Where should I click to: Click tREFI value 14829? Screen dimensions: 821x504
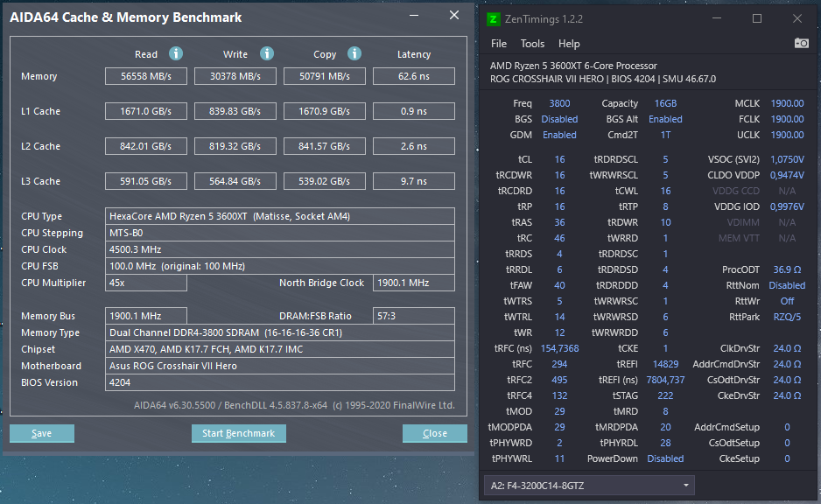click(x=665, y=364)
